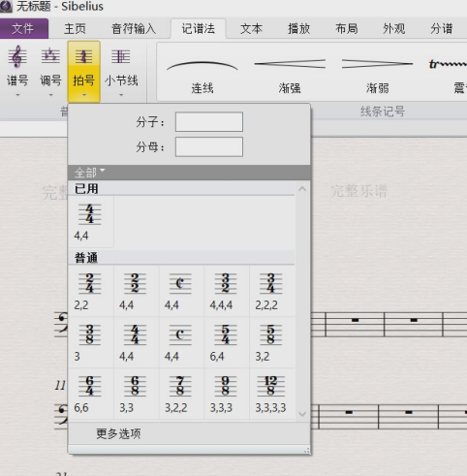Click the 分子 numerator input field
The image size is (467, 476).
click(x=209, y=122)
